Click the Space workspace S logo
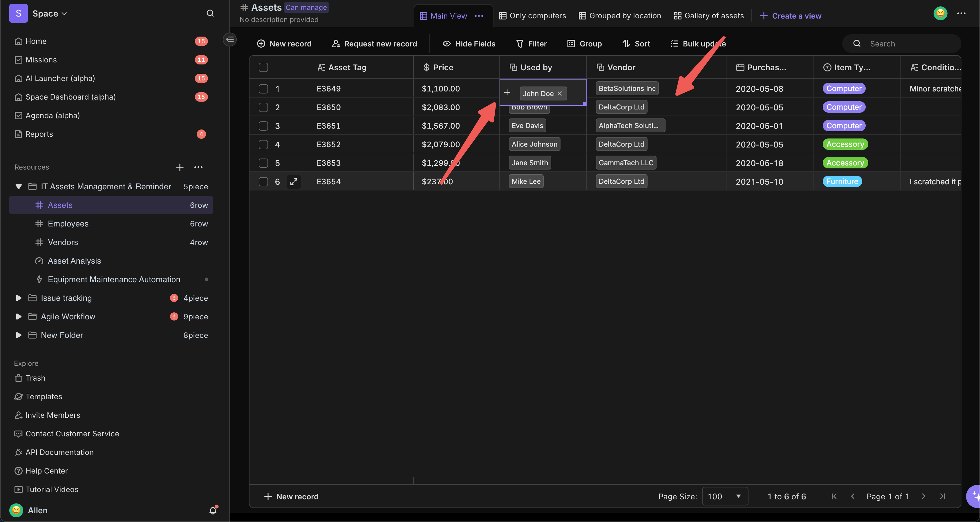 18,13
